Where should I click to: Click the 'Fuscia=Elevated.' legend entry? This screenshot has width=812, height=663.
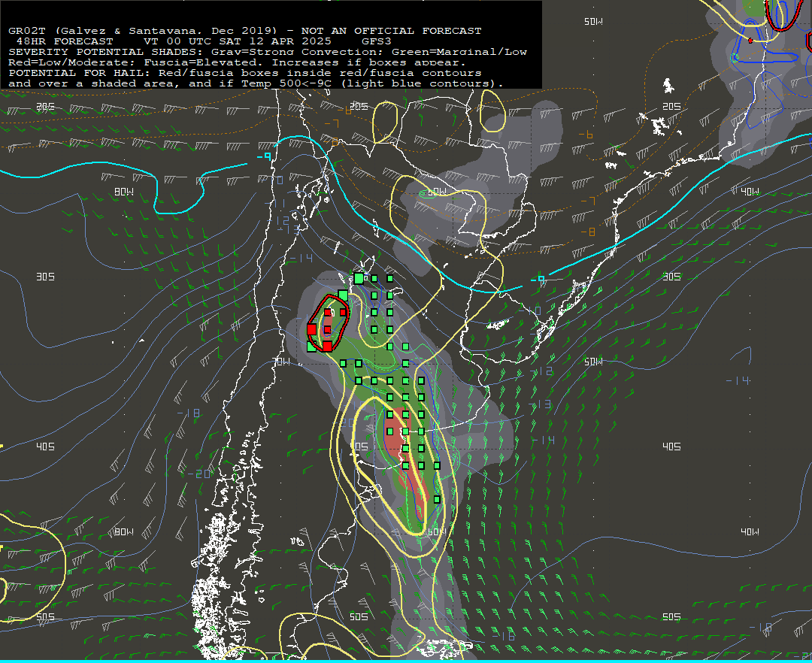[x=204, y=62]
